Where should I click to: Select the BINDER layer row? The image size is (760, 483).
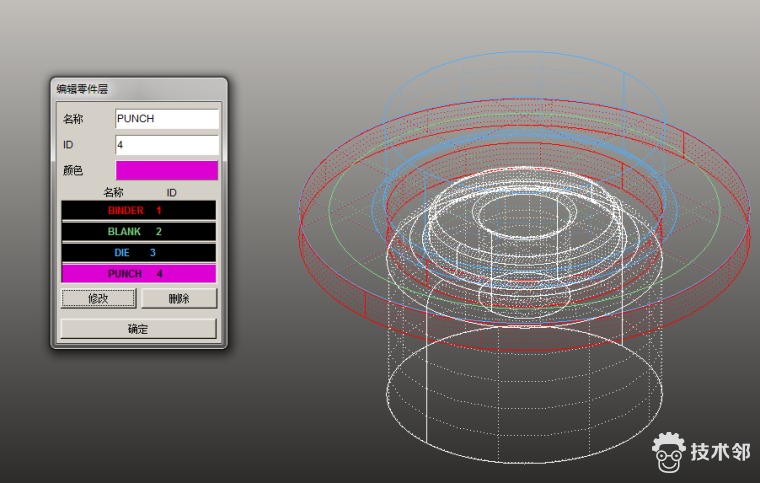(x=138, y=211)
